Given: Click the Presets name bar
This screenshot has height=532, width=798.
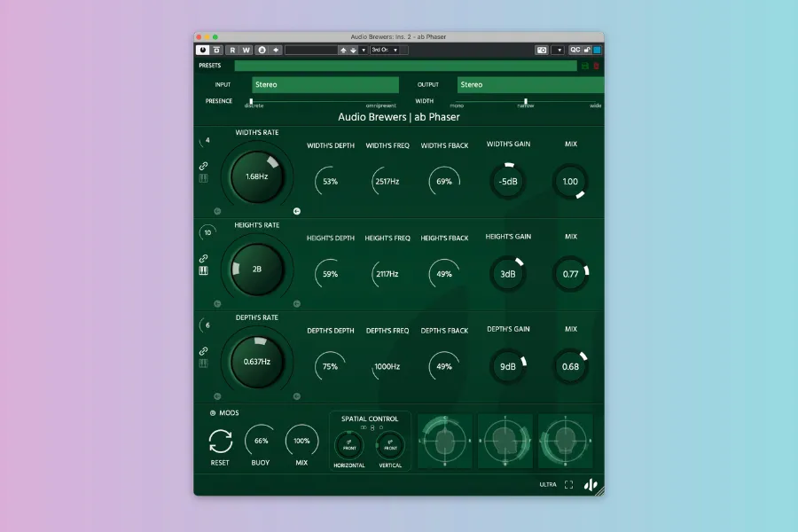Looking at the screenshot, I should point(405,66).
